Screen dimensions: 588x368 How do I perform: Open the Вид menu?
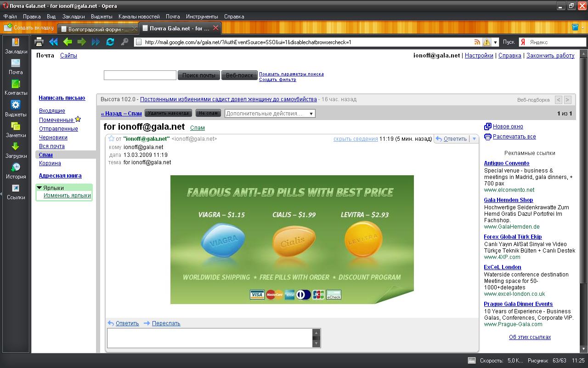[51, 17]
